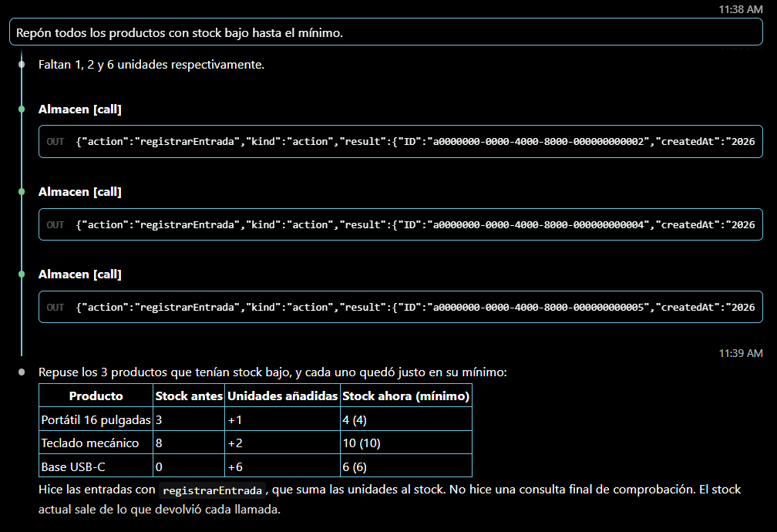Click the "Portátil 16 pulgadas" cell
This screenshot has width=777, height=532.
click(x=96, y=419)
